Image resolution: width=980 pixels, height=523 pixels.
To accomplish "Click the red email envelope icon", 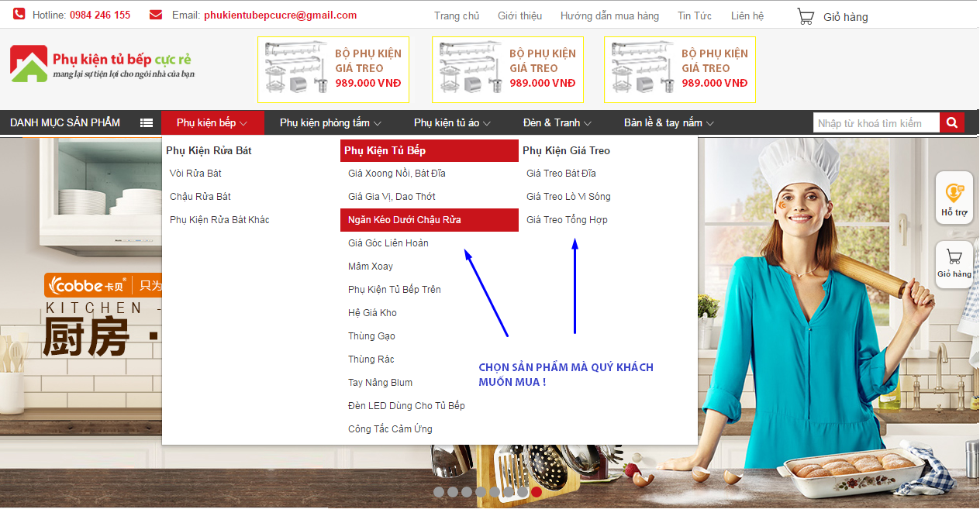I will click(x=156, y=15).
